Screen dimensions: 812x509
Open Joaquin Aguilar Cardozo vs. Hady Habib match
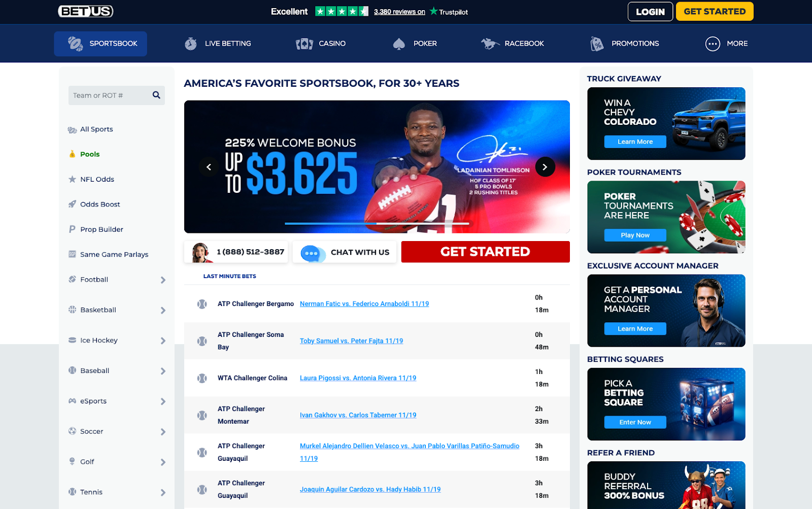coord(370,489)
